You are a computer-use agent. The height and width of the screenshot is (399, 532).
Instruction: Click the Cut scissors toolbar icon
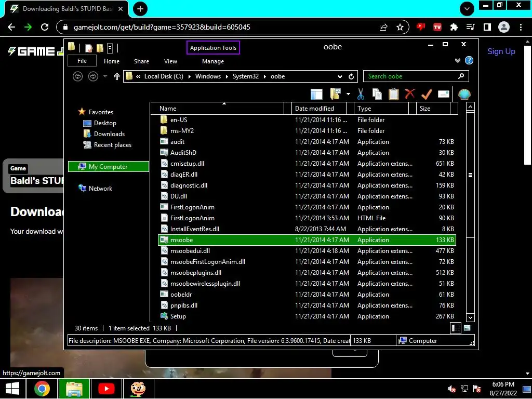click(x=361, y=94)
